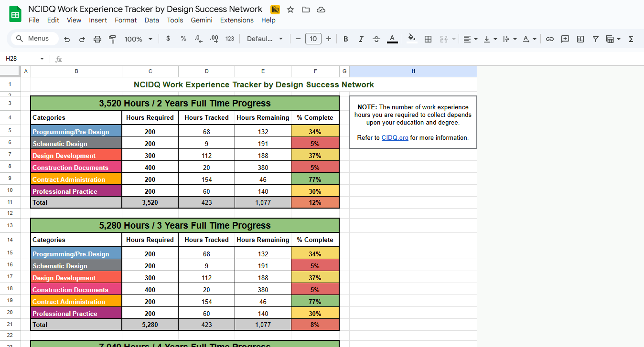
Task: Select the 8% cell in row 21
Action: coord(315,325)
